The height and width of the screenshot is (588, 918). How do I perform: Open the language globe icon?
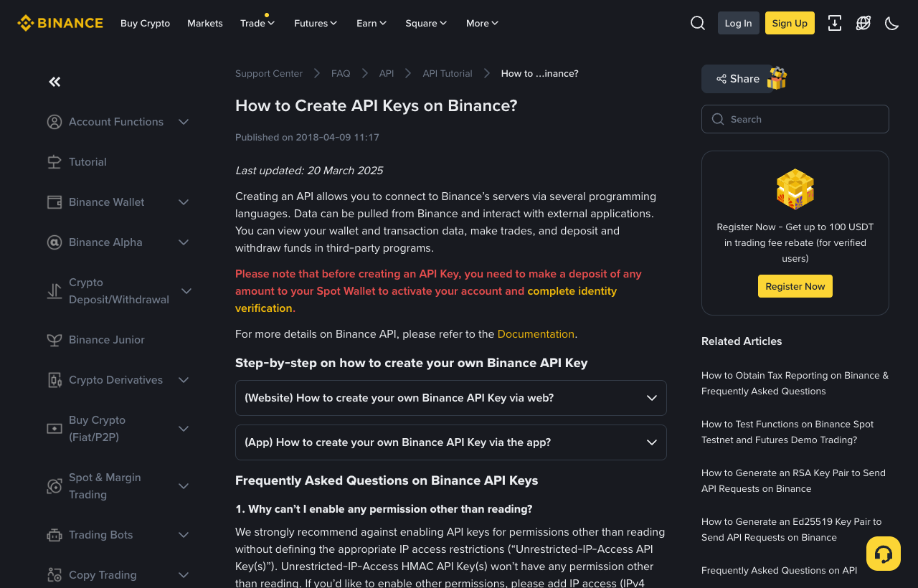(x=863, y=23)
